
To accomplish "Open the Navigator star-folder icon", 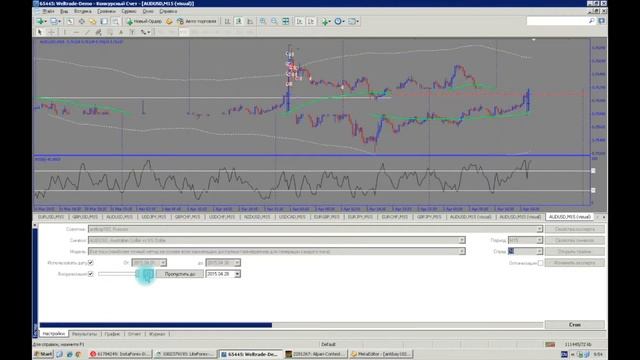I will (93, 21).
